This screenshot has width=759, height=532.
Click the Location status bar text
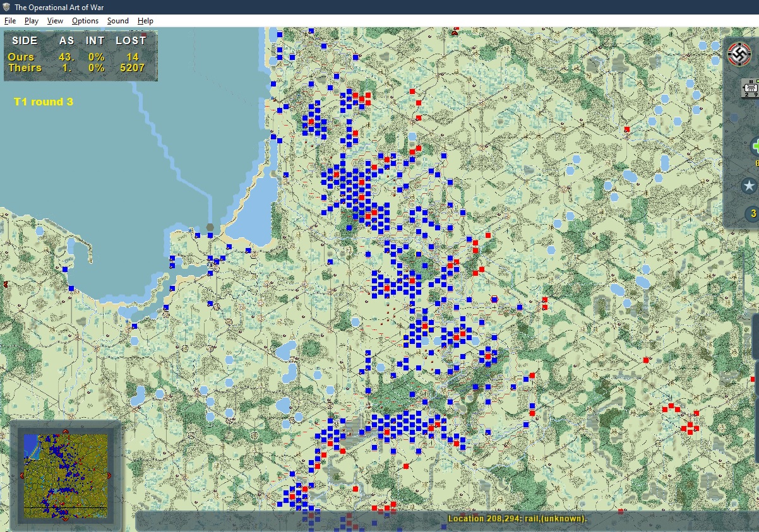click(517, 519)
